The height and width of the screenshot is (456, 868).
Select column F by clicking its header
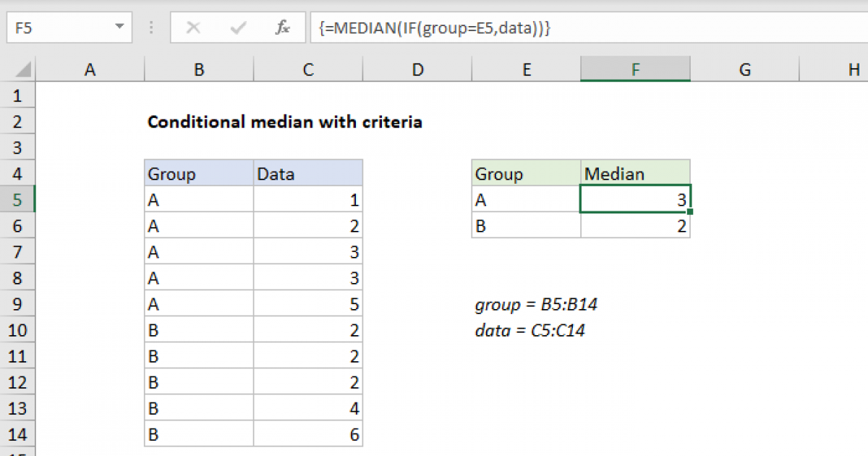(x=635, y=69)
